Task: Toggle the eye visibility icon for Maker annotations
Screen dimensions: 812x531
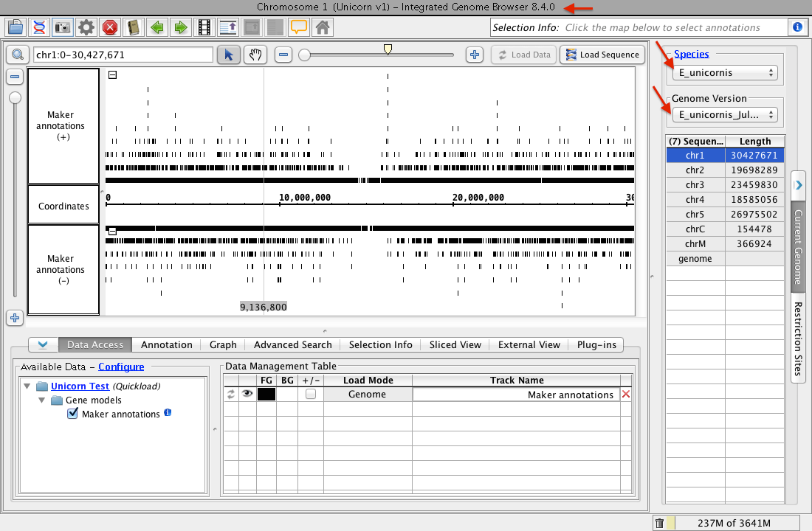Action: (247, 395)
